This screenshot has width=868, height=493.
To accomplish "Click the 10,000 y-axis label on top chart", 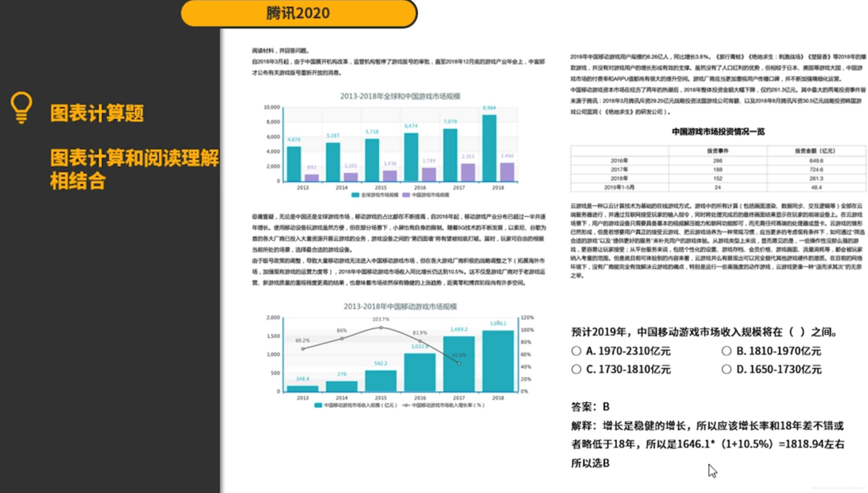I will pos(272,107).
